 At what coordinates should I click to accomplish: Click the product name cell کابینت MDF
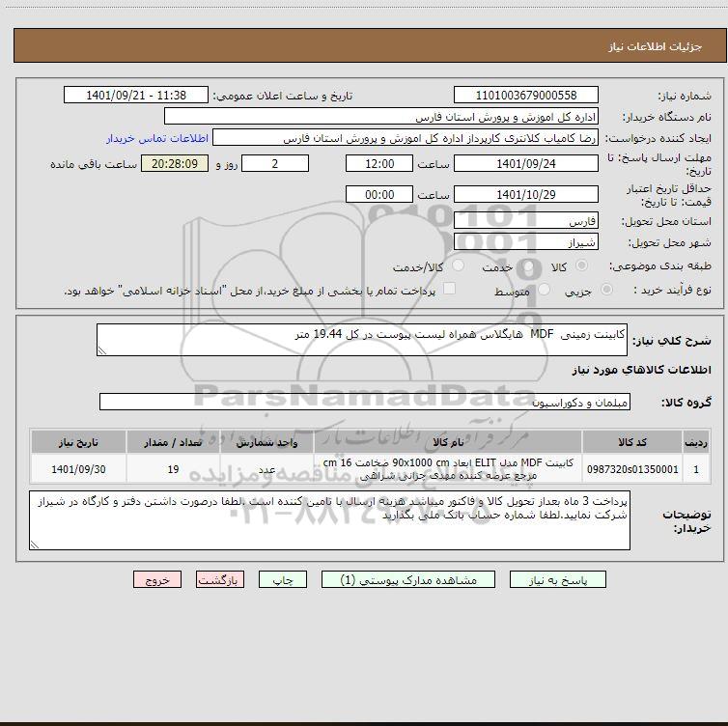point(448,469)
